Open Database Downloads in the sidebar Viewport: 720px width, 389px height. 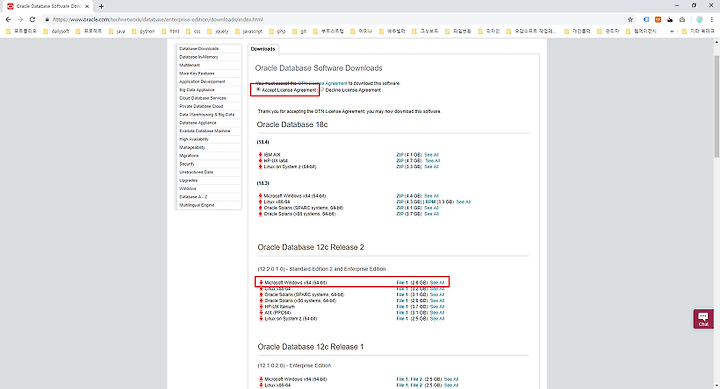coord(199,49)
